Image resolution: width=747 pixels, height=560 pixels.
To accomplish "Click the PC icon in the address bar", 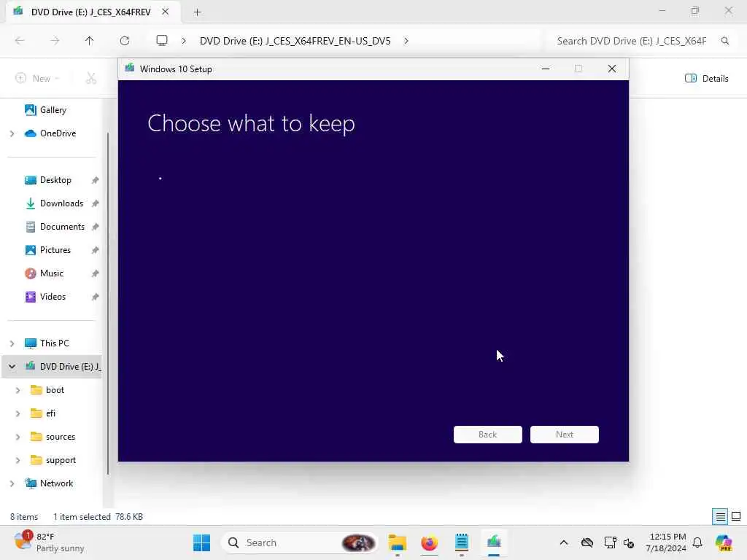I will [x=162, y=41].
